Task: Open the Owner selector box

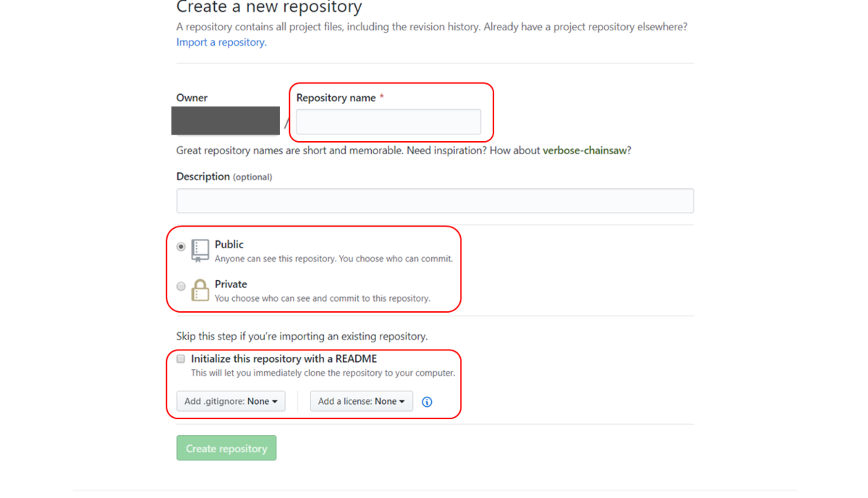Action: tap(226, 121)
